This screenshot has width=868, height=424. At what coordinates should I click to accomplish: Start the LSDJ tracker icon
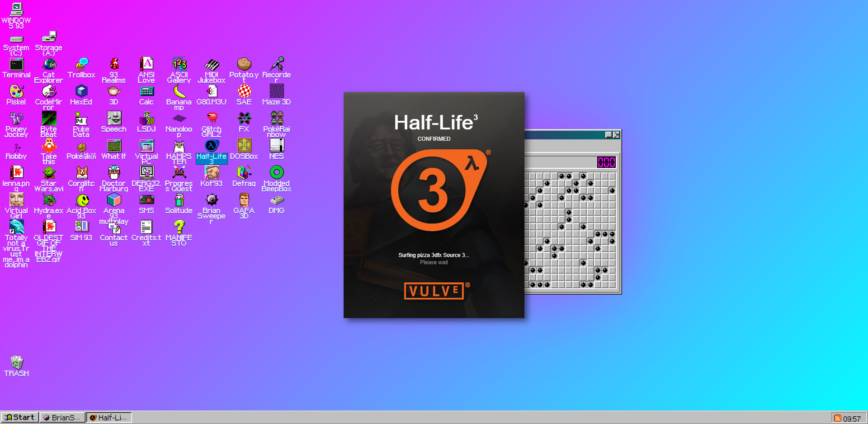146,120
